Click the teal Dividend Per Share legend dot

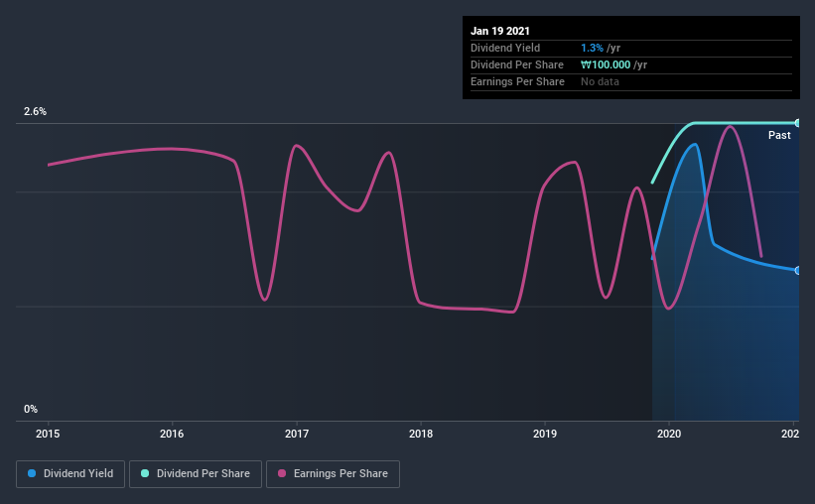(x=145, y=473)
